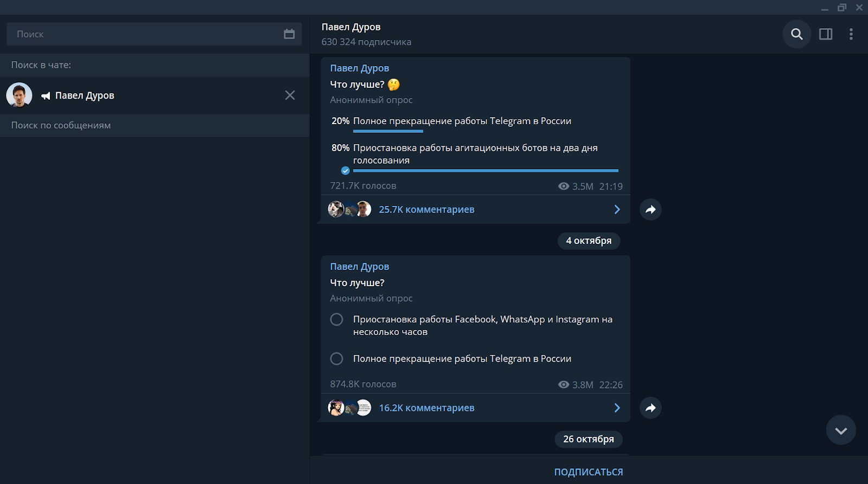The height and width of the screenshot is (484, 868).
Task: Click sender name Павел Дуров in first poll
Action: click(x=360, y=68)
